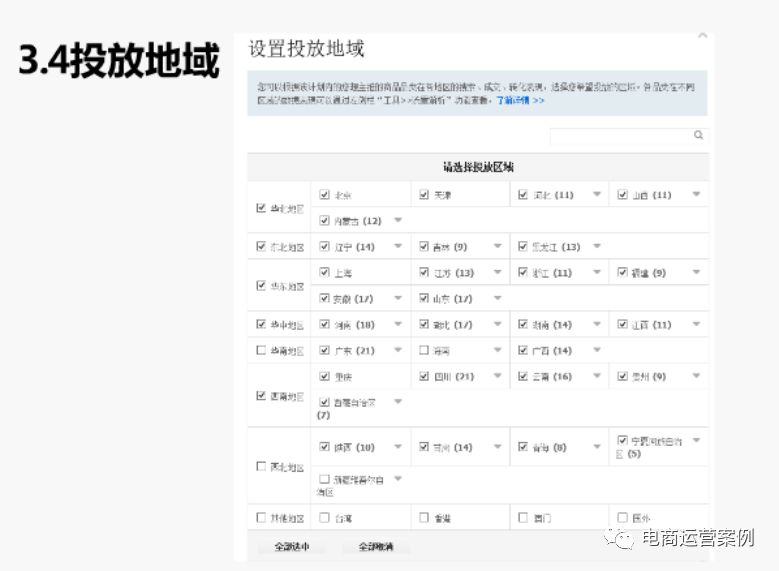Viewport: 779px width, 571px height.
Task: Uncheck the 重庆 checkbox
Action: coord(324,376)
